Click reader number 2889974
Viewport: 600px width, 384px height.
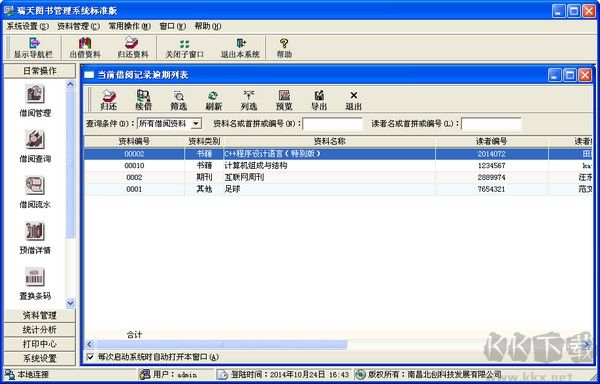[x=491, y=177]
